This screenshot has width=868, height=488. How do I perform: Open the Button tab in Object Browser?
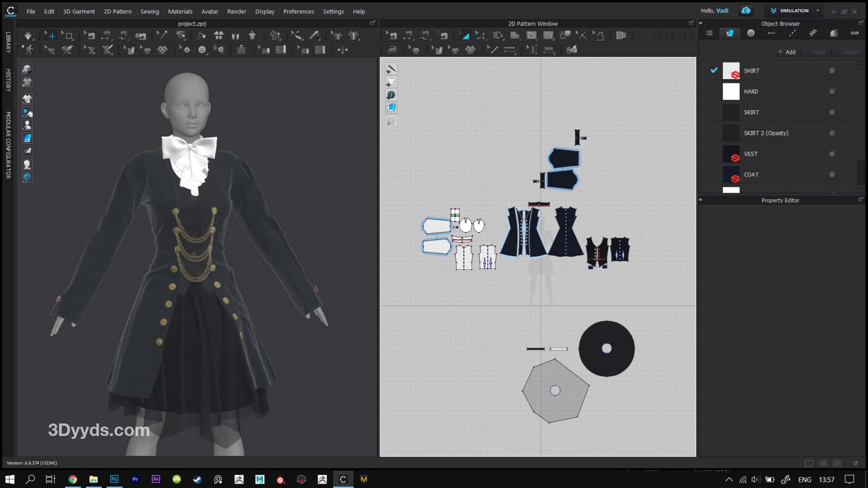pos(751,33)
